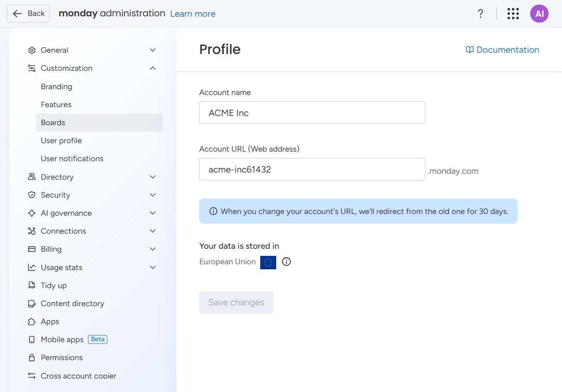
Task: Expand the Billing section chevron
Action: [153, 249]
